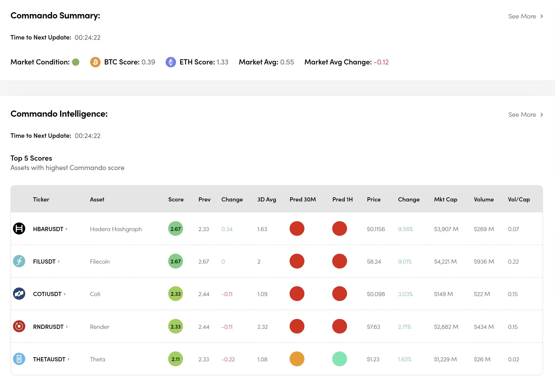This screenshot has width=555, height=392.
Task: Expand the HBARUSDT ticker arrow
Action: (67, 229)
